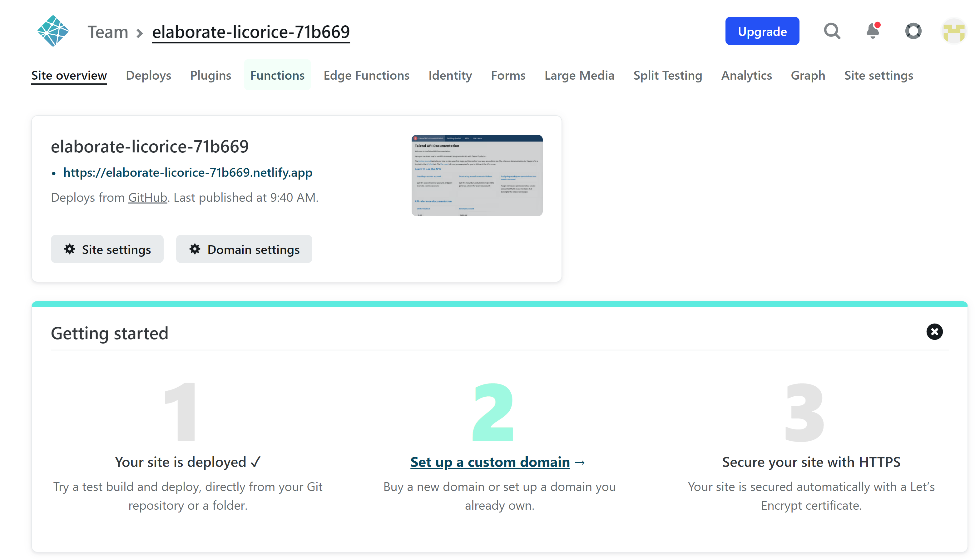
Task: Click the dismiss X icon on Getting started
Action: [934, 332]
